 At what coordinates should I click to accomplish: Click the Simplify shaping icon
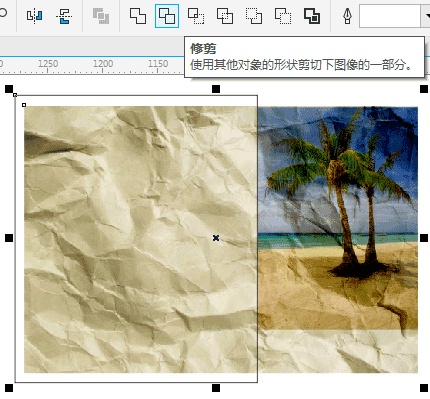tap(225, 16)
